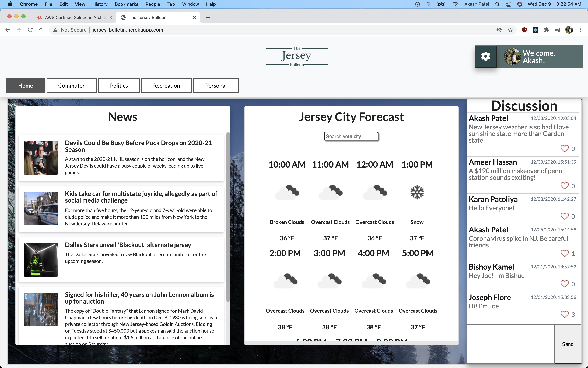Open the React Developer Tools extension

[535, 30]
